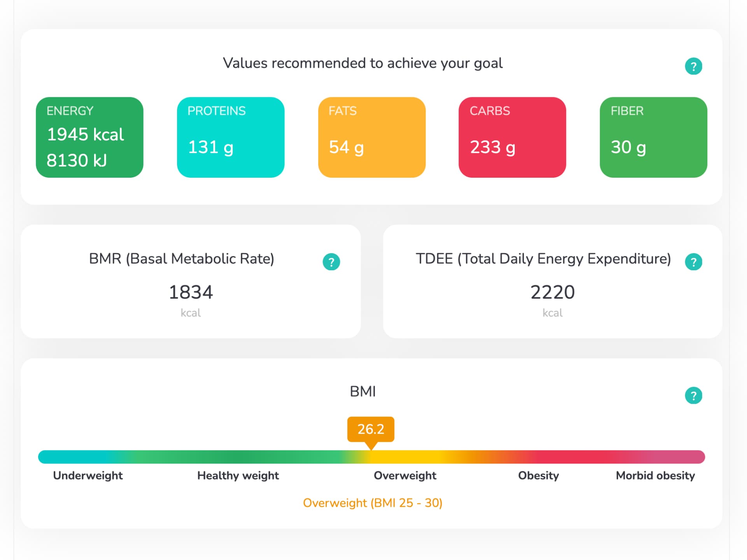Select the PROTEINS card showing 131 g
This screenshot has width=747, height=560.
click(x=230, y=137)
